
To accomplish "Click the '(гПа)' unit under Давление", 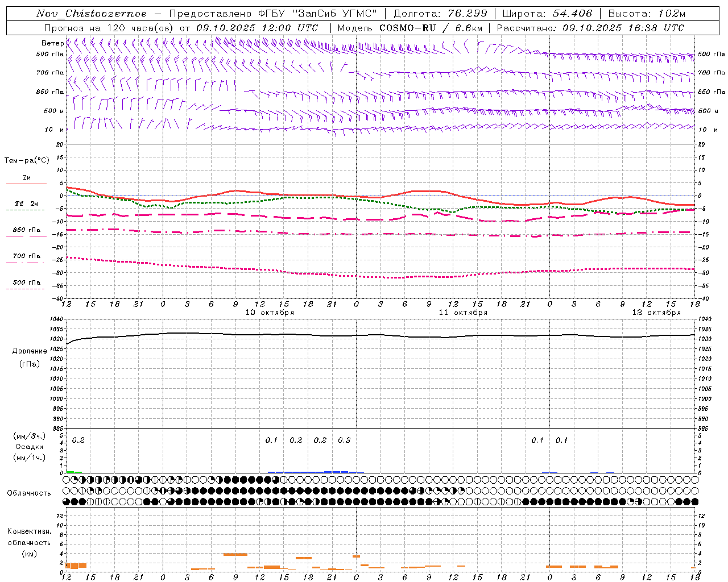I will pos(30,364).
